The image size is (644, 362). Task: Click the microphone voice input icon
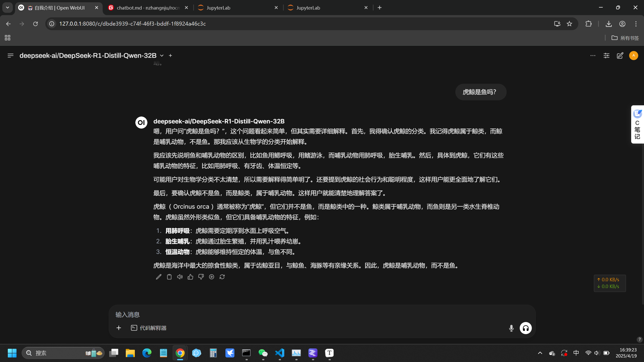point(511,328)
